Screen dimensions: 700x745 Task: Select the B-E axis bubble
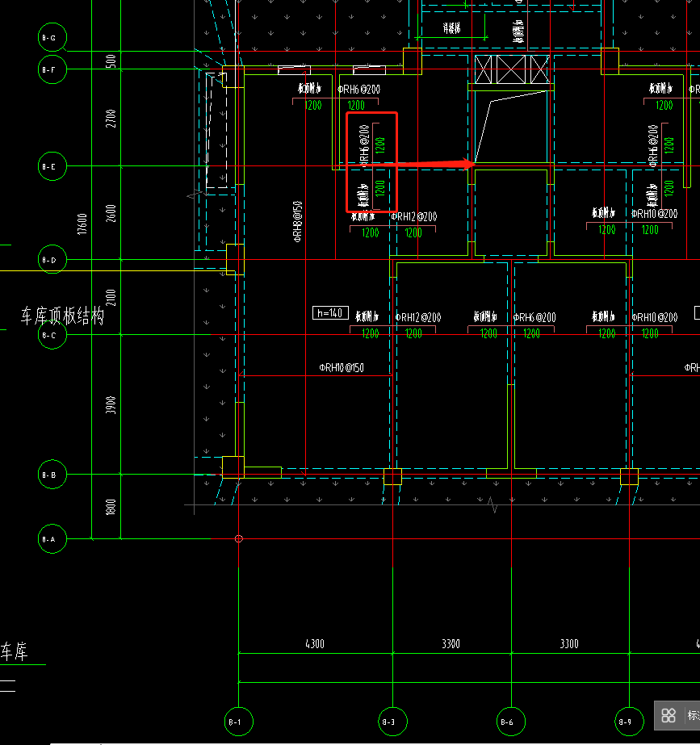click(52, 166)
